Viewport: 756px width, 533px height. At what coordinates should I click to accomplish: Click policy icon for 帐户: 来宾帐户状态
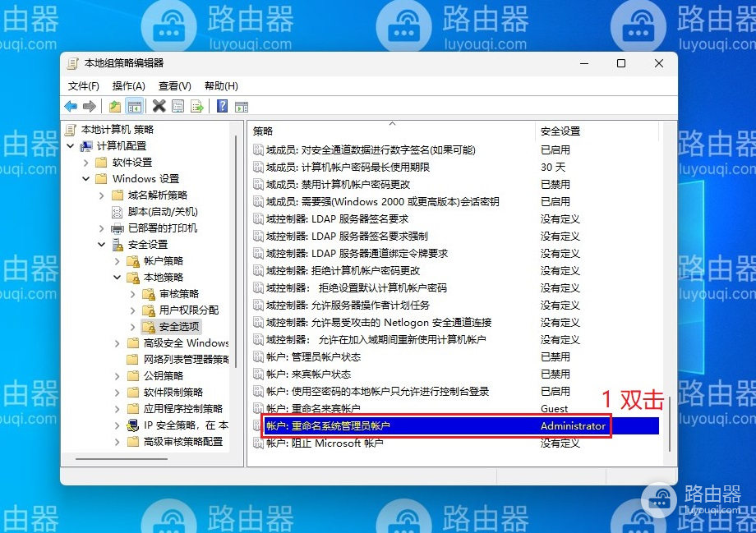point(258,374)
